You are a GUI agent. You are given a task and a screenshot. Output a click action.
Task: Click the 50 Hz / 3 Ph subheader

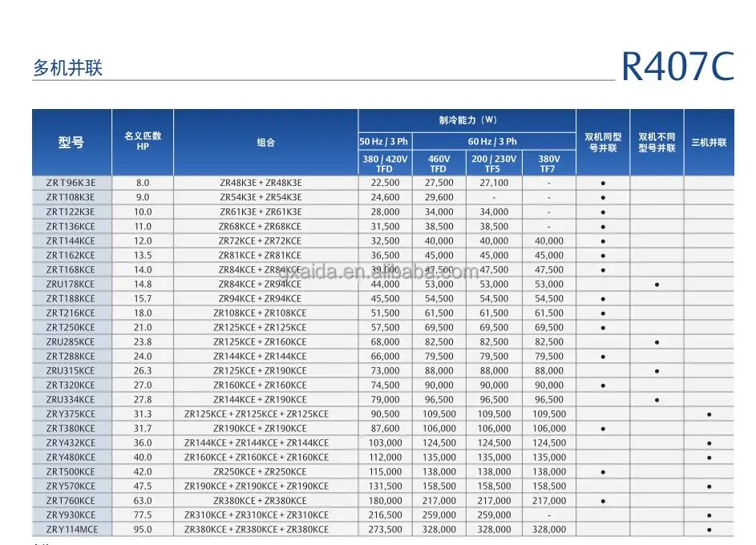click(384, 142)
